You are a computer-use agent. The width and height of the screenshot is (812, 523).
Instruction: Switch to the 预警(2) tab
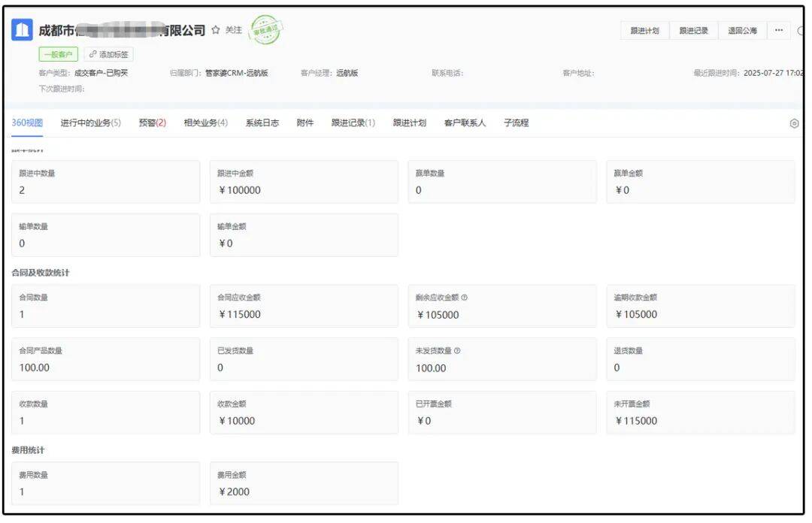(x=152, y=122)
